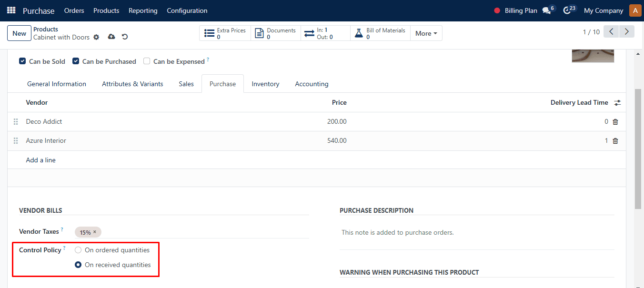Open the user avatar menu
Image resolution: width=644 pixels, height=288 pixels.
[x=635, y=10]
